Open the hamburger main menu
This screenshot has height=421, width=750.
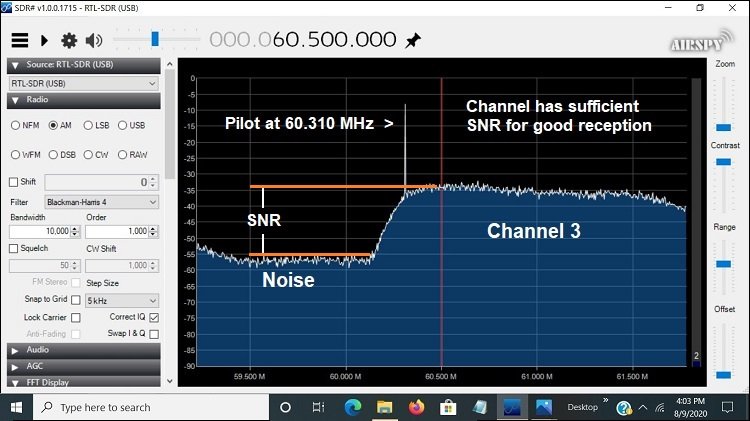(19, 40)
